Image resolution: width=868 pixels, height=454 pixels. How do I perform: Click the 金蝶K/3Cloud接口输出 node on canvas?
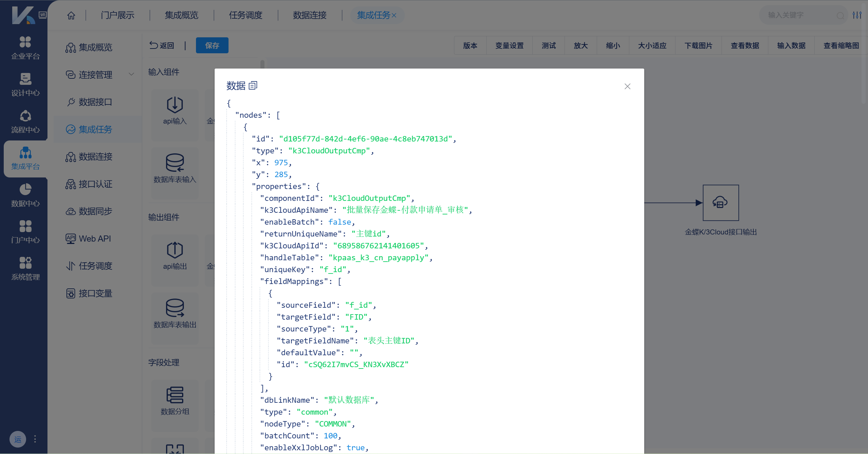point(721,203)
